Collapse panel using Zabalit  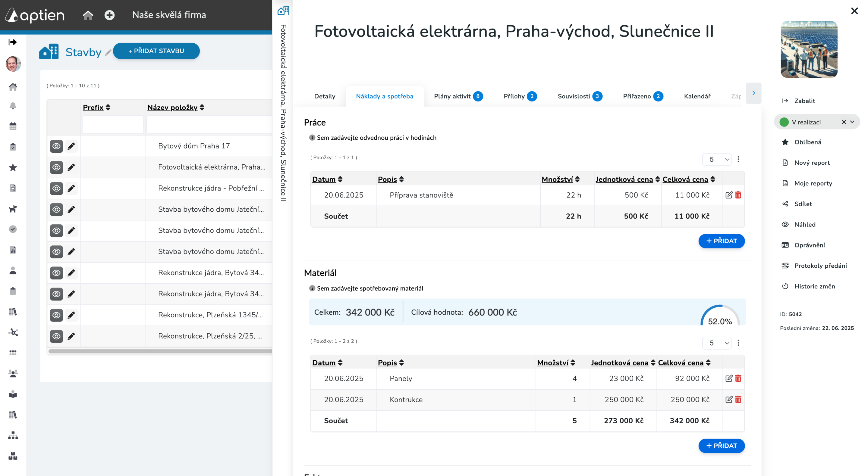798,101
